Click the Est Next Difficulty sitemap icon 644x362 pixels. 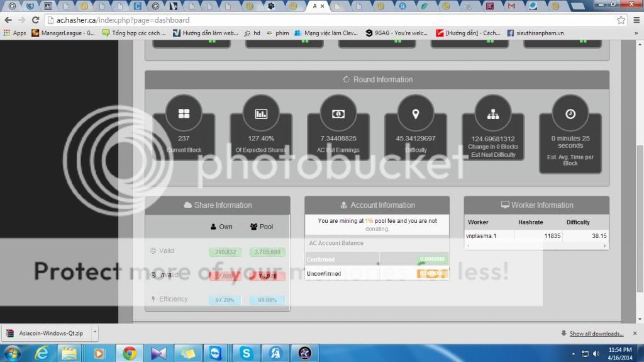point(493,115)
